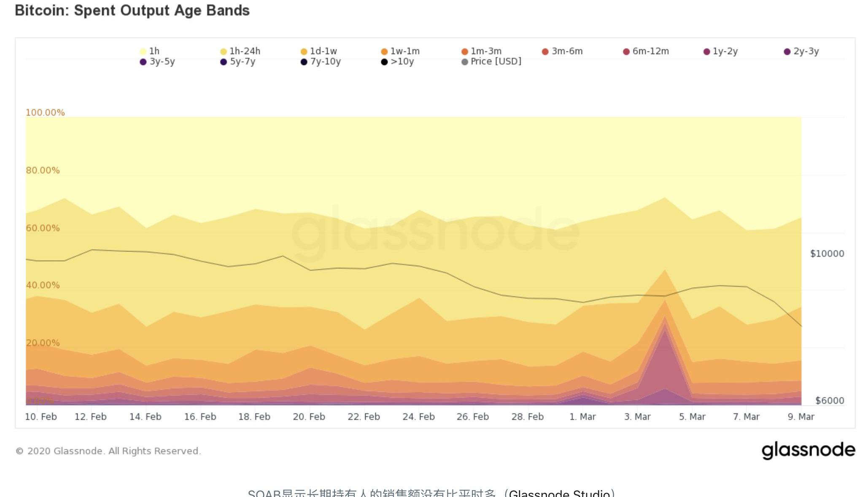Hide the 7y-10y age band
Viewport: 868px width, 497px height.
click(321, 62)
